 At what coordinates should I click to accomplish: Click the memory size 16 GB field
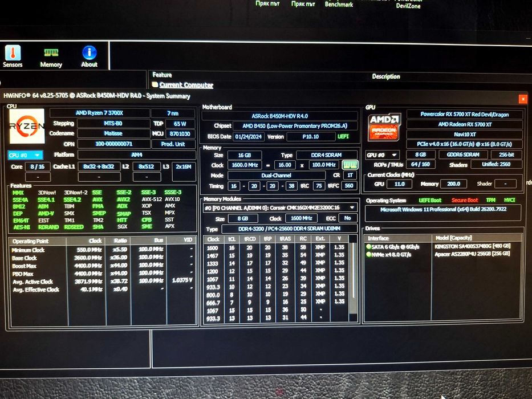(244, 155)
